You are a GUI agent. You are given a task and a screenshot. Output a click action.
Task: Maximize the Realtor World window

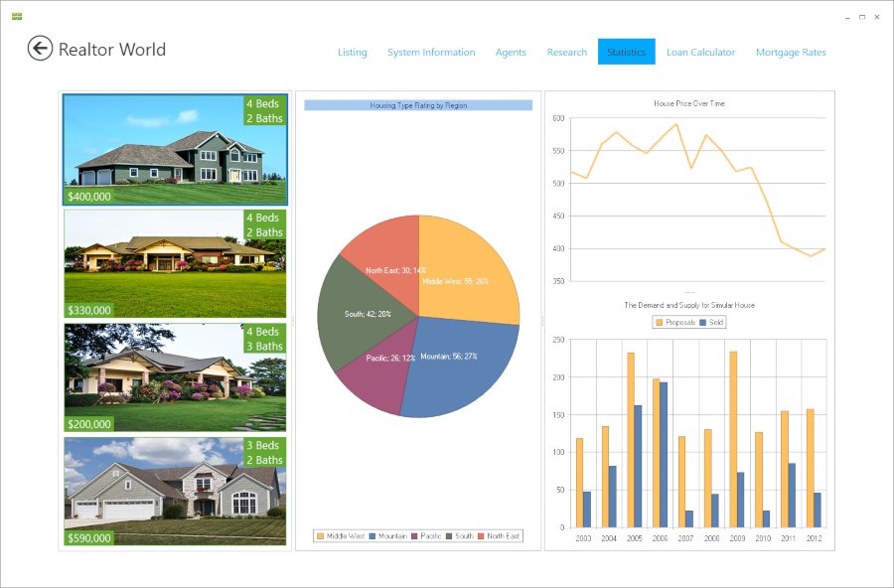861,17
